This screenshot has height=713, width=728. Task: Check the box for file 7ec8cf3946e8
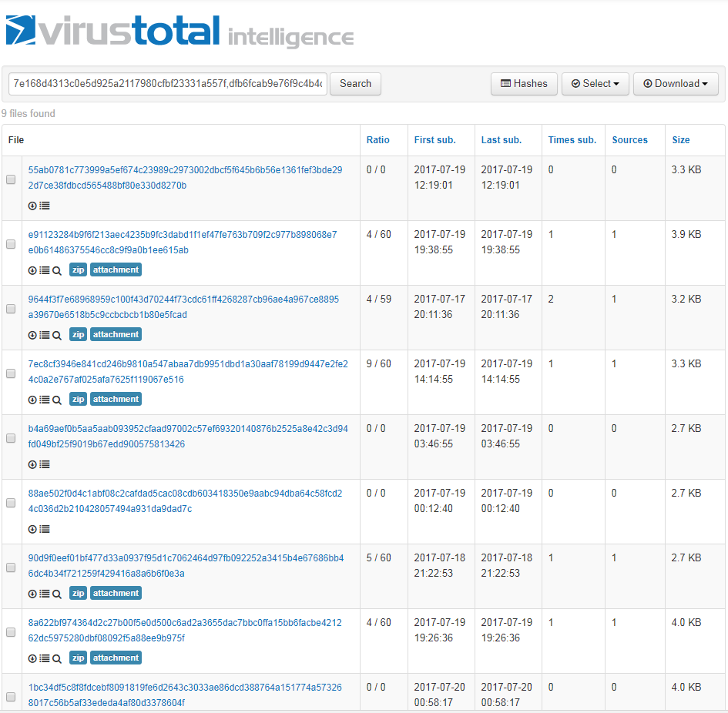point(11,373)
